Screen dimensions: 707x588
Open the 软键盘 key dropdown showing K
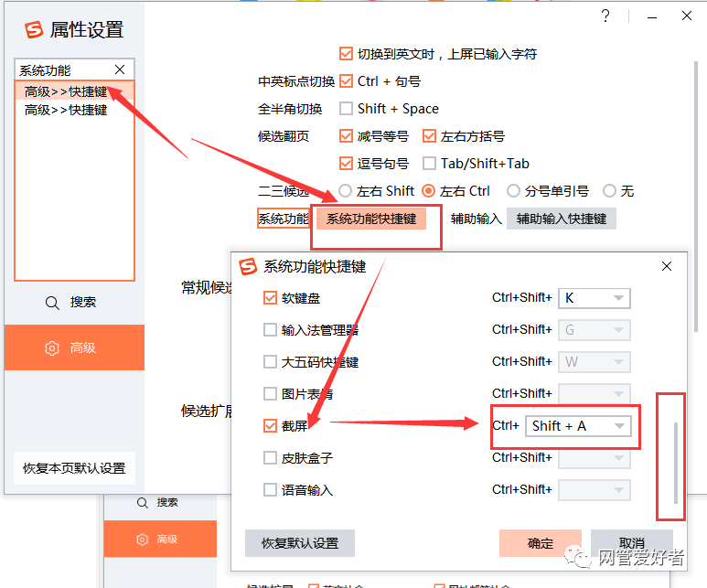click(x=595, y=298)
